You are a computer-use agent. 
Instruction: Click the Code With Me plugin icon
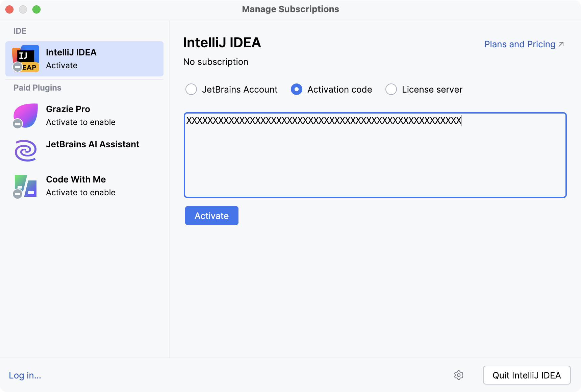(x=25, y=186)
